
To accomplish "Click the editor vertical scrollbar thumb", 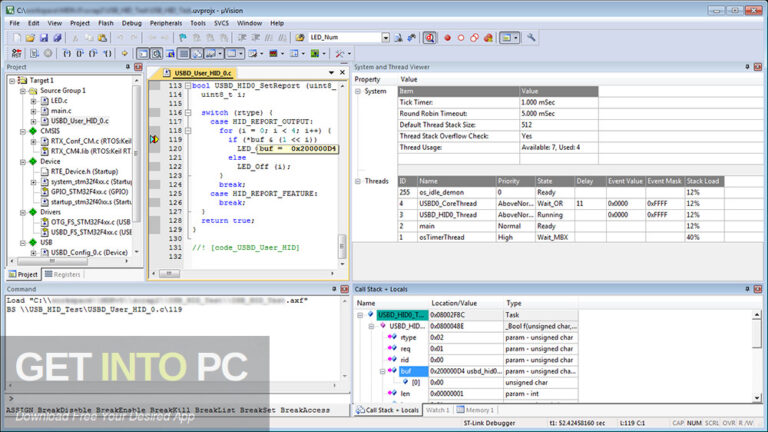I will (342, 246).
